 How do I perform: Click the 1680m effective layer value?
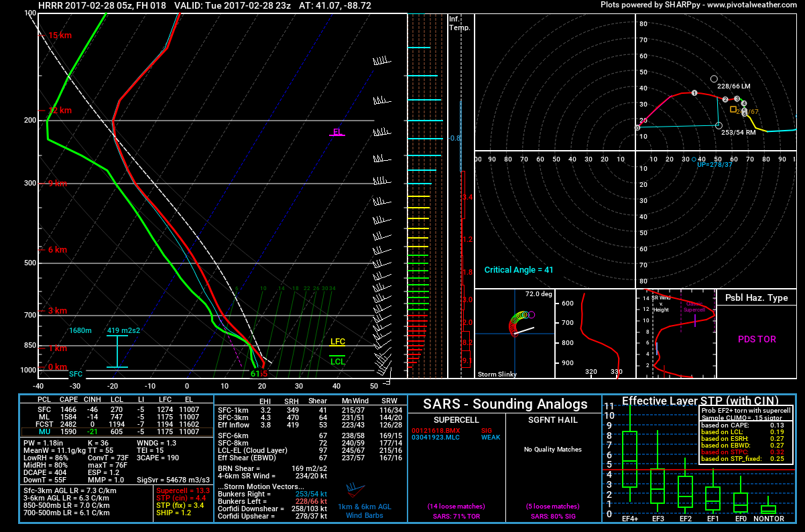[80, 330]
